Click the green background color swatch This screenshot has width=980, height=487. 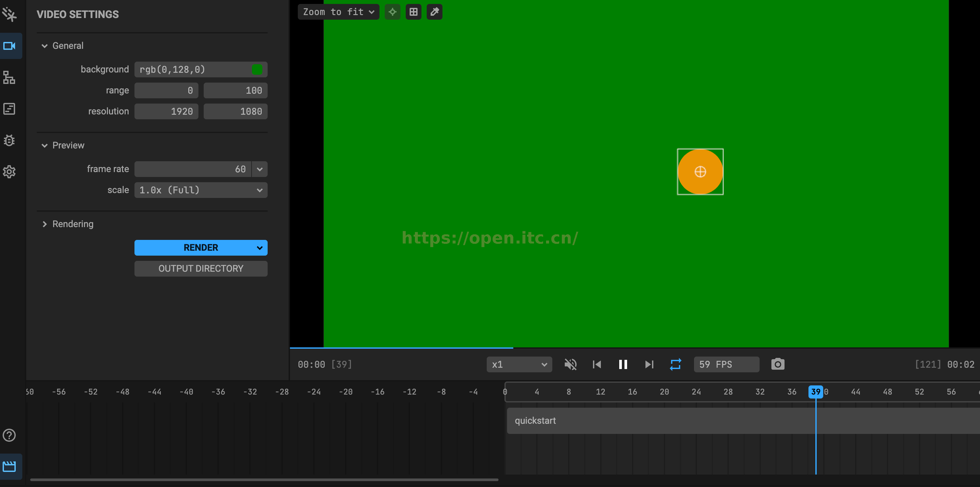257,69
